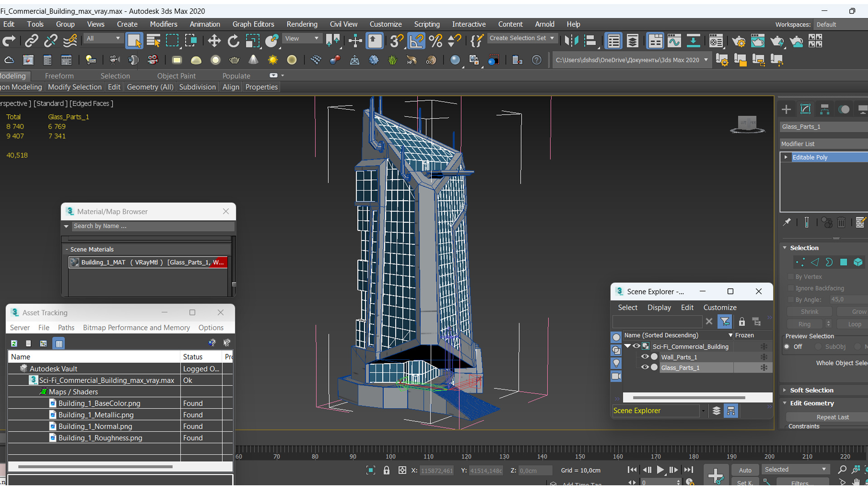This screenshot has height=488, width=868.
Task: Open Select by Name list
Action: coord(153,41)
